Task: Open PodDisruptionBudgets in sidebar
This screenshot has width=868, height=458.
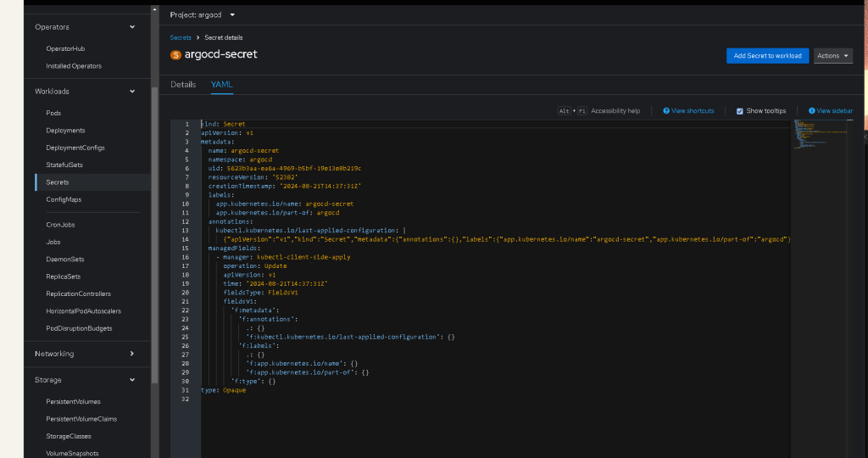Action: (79, 328)
